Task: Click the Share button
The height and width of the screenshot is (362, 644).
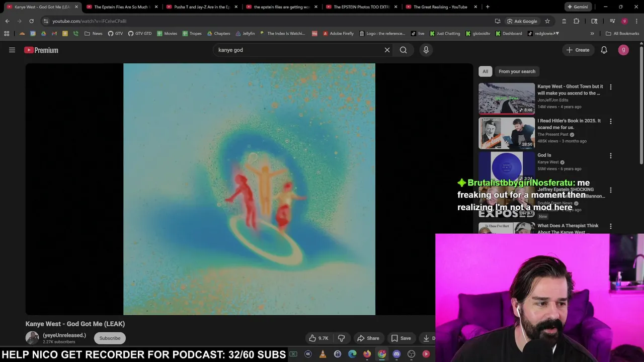Action: coord(368,338)
